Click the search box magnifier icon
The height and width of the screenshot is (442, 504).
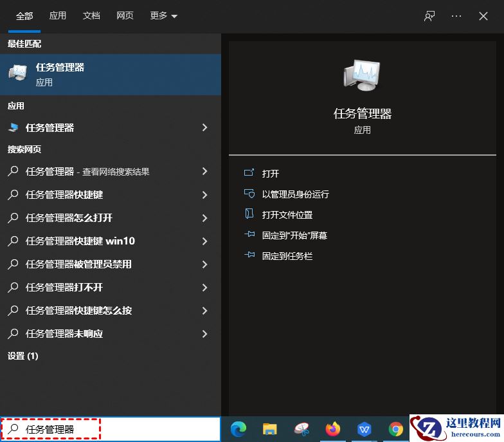click(13, 428)
